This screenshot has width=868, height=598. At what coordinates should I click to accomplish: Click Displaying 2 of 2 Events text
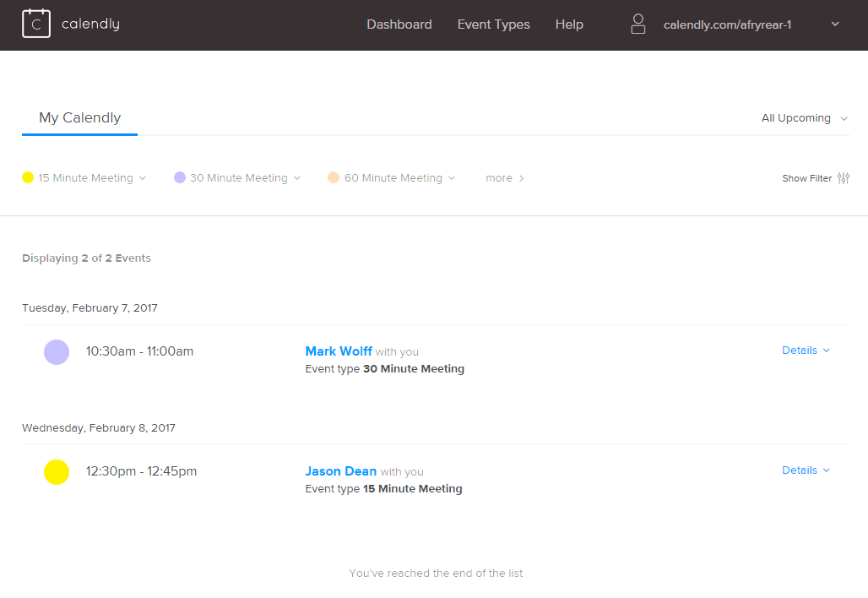pos(86,258)
